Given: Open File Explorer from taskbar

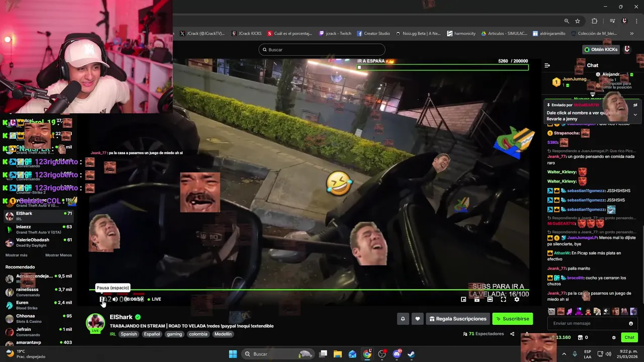Looking at the screenshot, I should pyautogui.click(x=338, y=354).
